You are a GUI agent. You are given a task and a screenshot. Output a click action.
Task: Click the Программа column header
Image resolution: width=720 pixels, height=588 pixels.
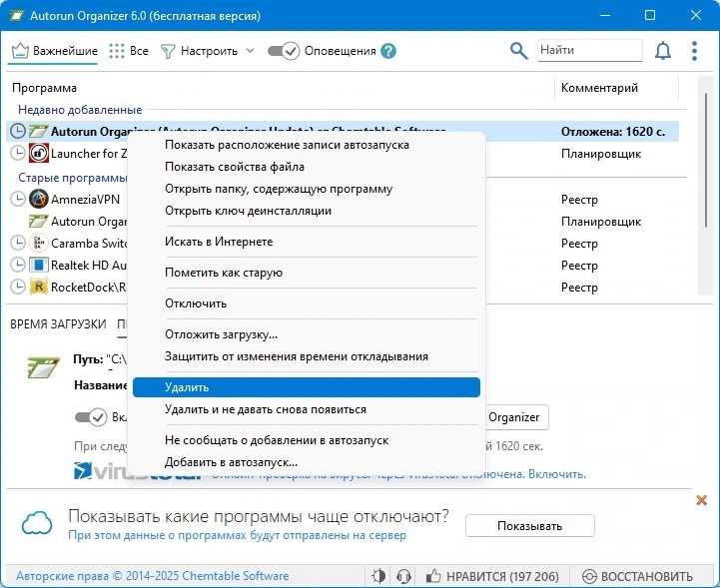coord(45,88)
